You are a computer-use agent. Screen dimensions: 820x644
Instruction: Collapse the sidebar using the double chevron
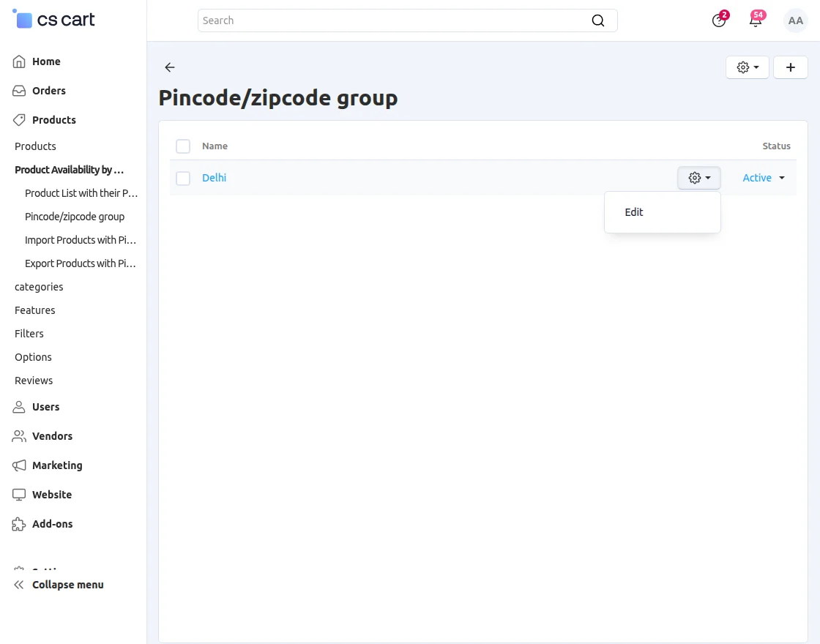18,585
